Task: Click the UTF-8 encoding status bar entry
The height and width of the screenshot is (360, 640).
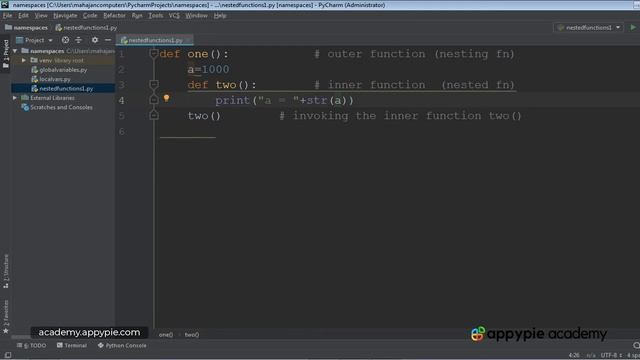Action: click(611, 355)
